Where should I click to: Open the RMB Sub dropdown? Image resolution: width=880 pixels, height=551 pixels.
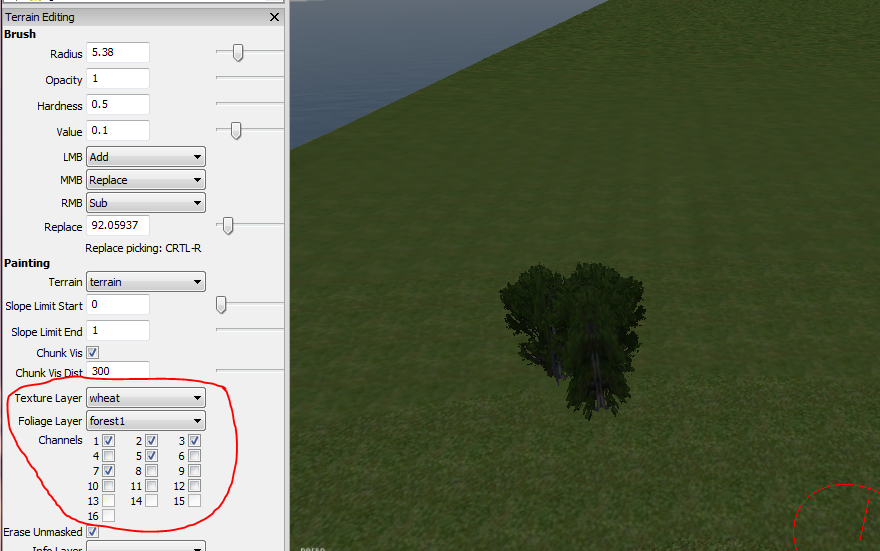146,203
